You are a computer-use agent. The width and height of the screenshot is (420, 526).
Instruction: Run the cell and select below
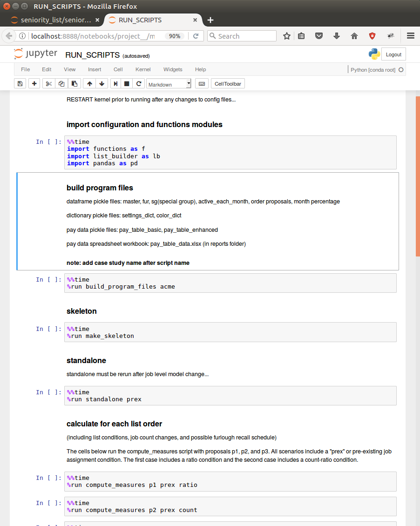coord(115,84)
